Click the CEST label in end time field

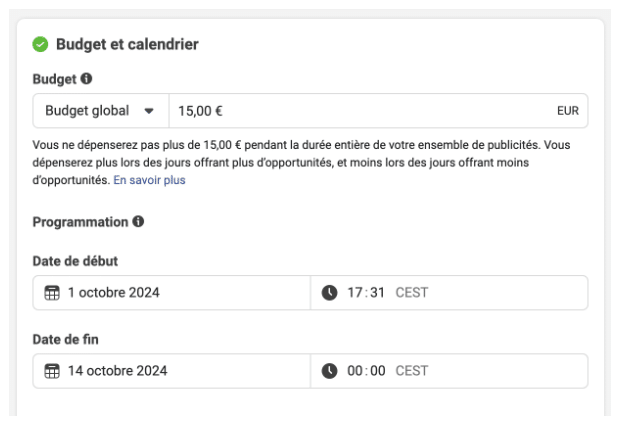(x=411, y=371)
